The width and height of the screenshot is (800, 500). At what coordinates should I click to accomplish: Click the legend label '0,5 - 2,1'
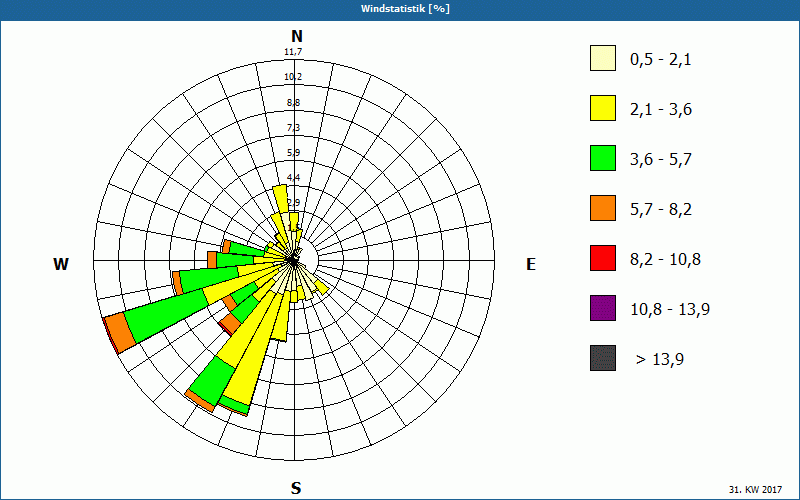pyautogui.click(x=661, y=60)
